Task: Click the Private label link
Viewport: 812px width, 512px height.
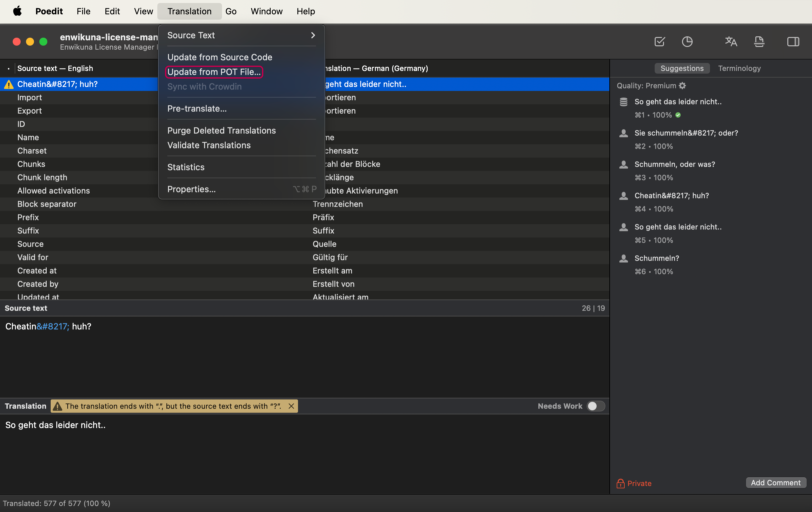Action: (x=639, y=483)
